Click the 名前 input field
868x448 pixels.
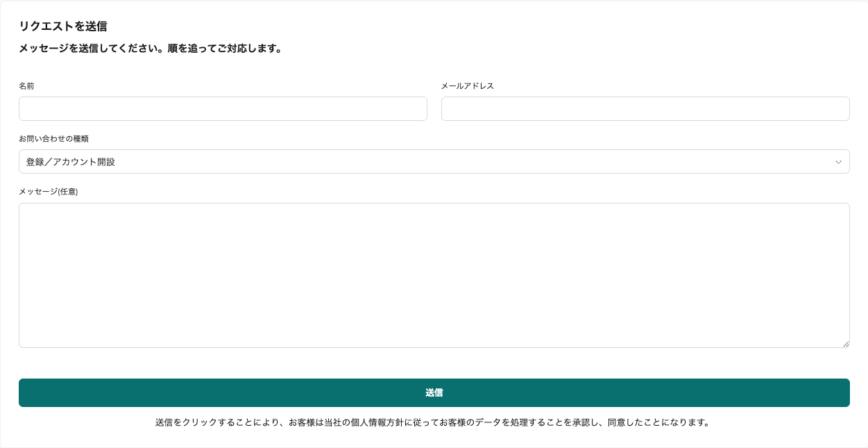click(223, 109)
